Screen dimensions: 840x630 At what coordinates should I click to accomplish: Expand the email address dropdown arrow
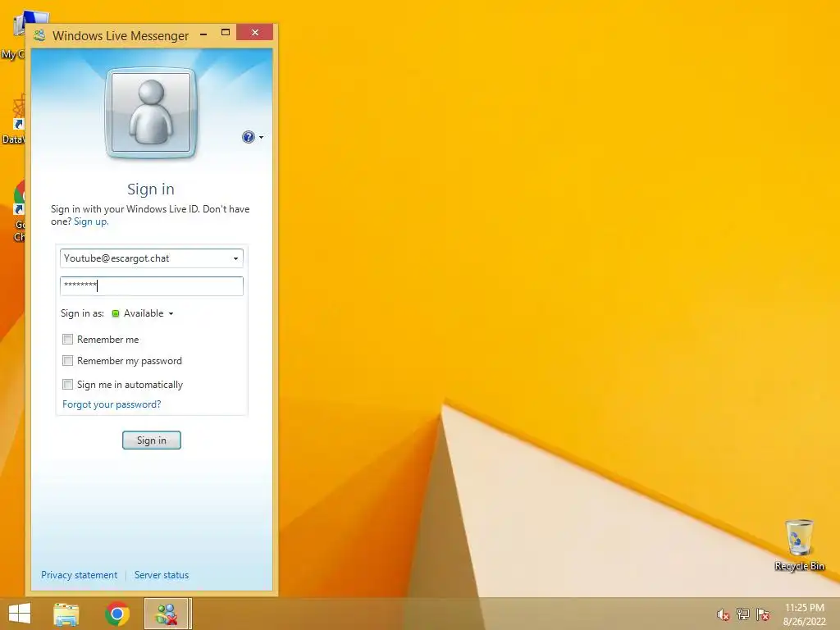235,258
